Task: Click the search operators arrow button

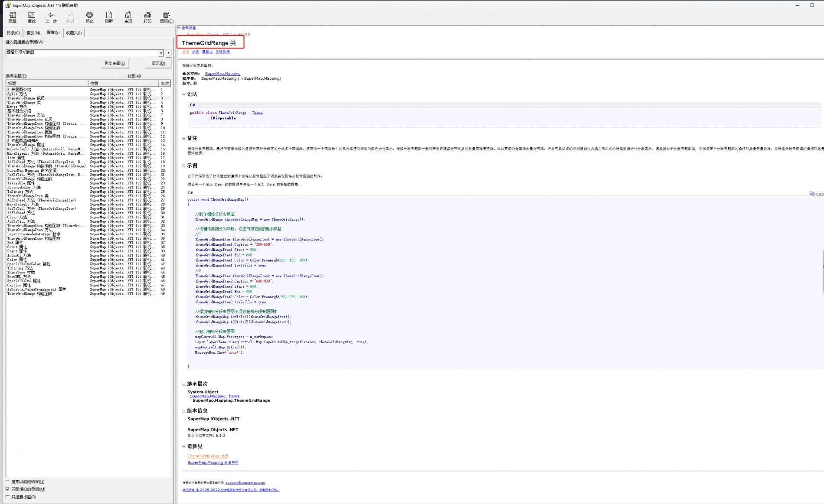Action: click(169, 53)
